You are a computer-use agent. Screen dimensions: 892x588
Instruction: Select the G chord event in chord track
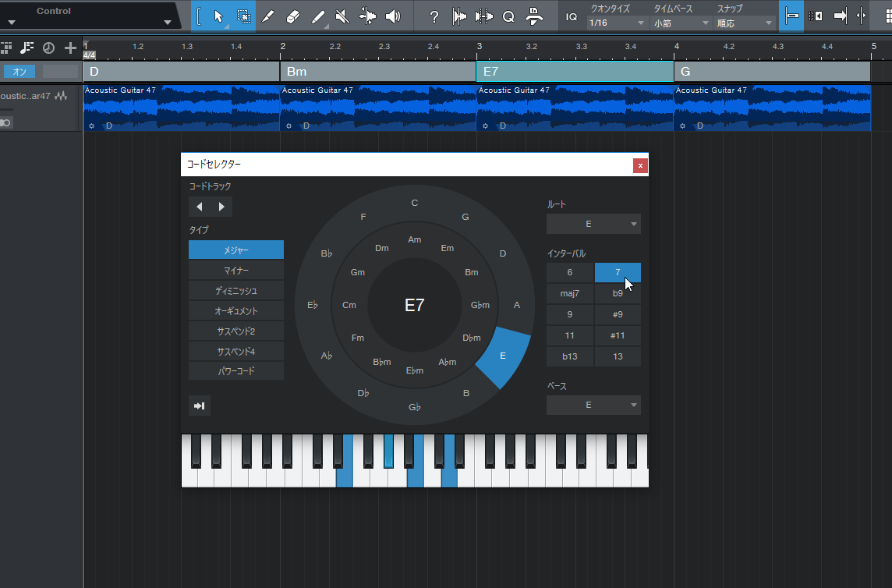click(x=773, y=72)
